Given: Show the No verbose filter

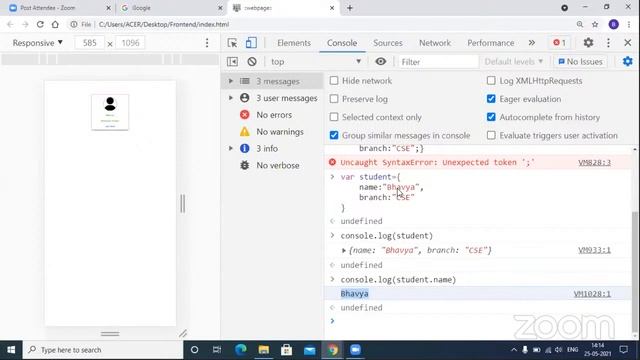Looking at the screenshot, I should point(273,165).
